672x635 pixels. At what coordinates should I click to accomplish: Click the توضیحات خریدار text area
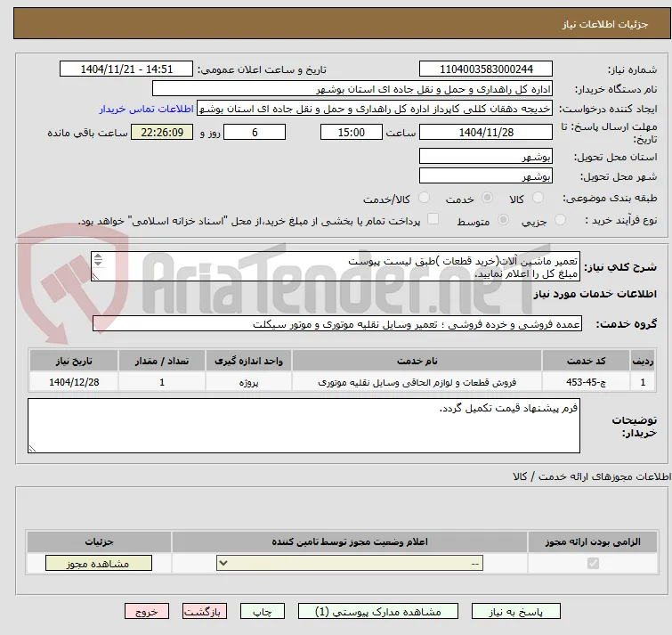304,426
